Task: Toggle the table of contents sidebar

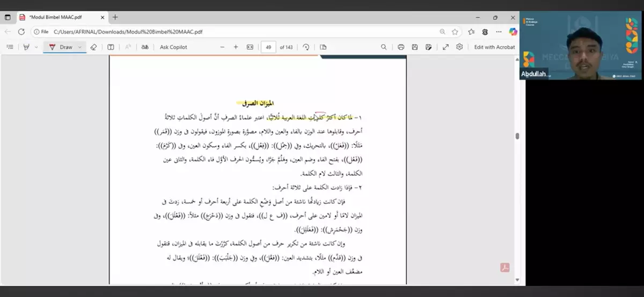Action: [x=10, y=47]
